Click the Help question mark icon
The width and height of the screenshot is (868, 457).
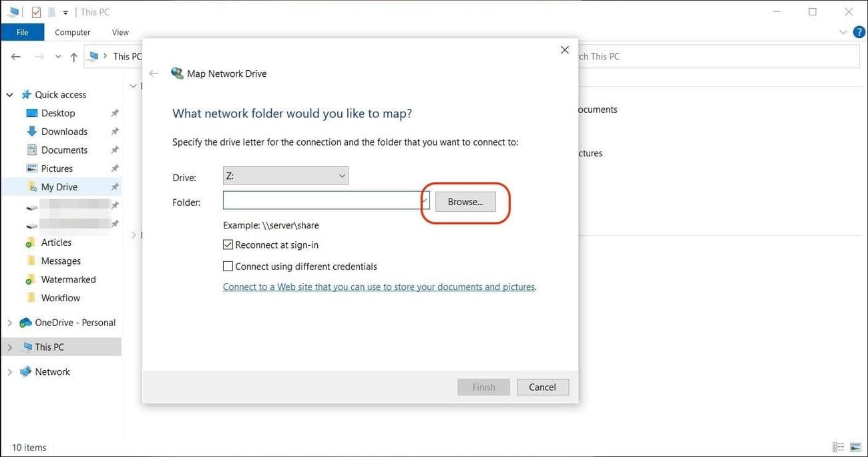(859, 31)
